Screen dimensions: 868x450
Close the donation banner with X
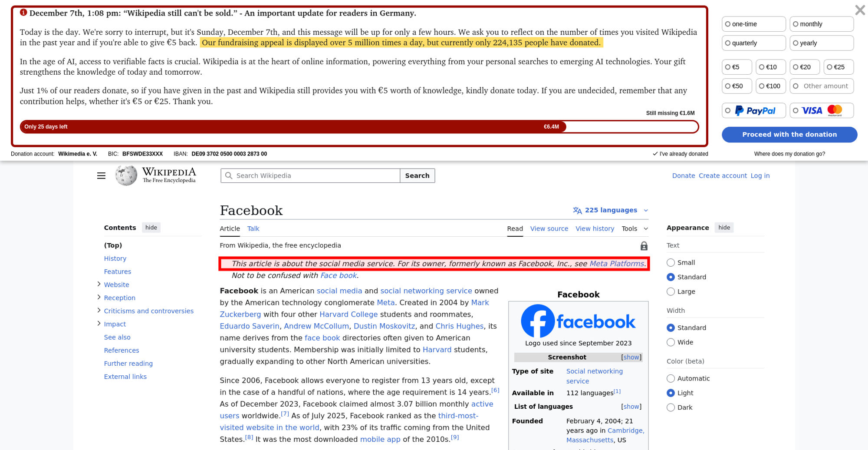(859, 10)
